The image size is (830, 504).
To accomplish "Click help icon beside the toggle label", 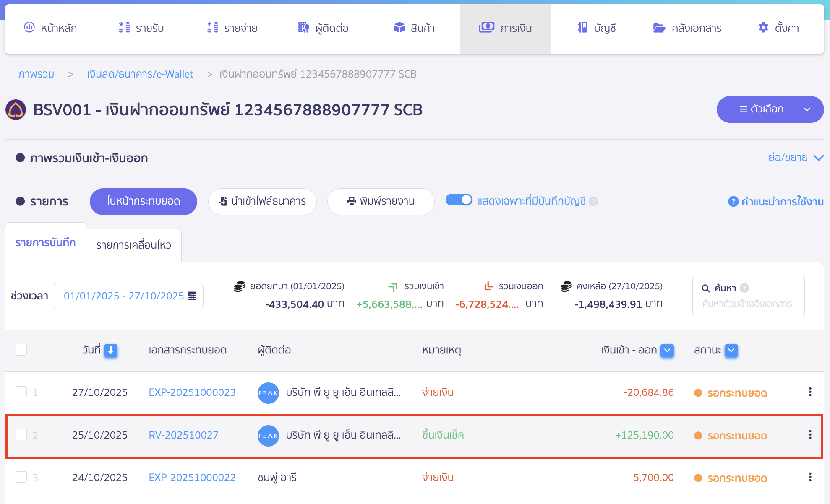I will pyautogui.click(x=593, y=202).
